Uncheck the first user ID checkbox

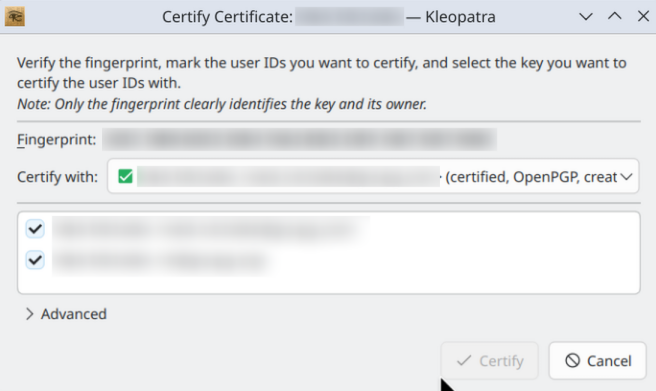(35, 229)
